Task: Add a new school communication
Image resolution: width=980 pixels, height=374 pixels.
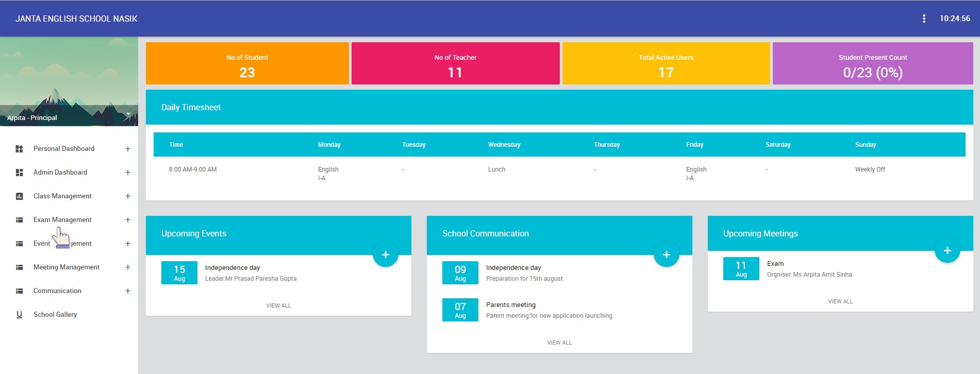Action: [x=666, y=254]
